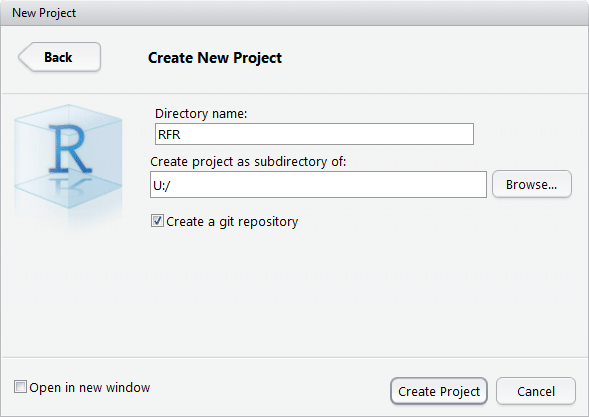
Task: Click 'Create project as subdirectory of:' label
Action: (248, 162)
